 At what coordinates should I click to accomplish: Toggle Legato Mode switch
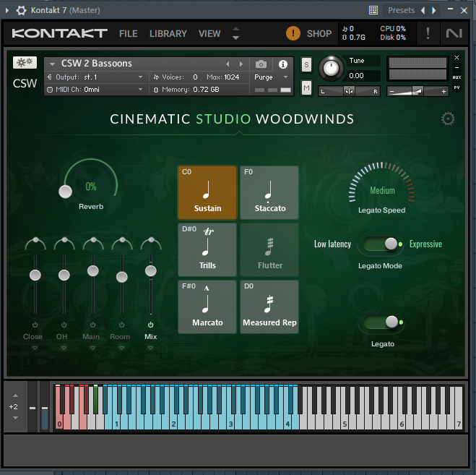pos(381,244)
